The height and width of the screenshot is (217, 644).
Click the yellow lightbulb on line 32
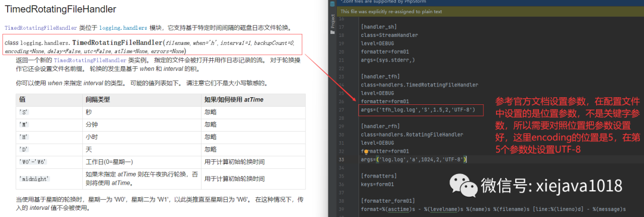click(x=366, y=151)
